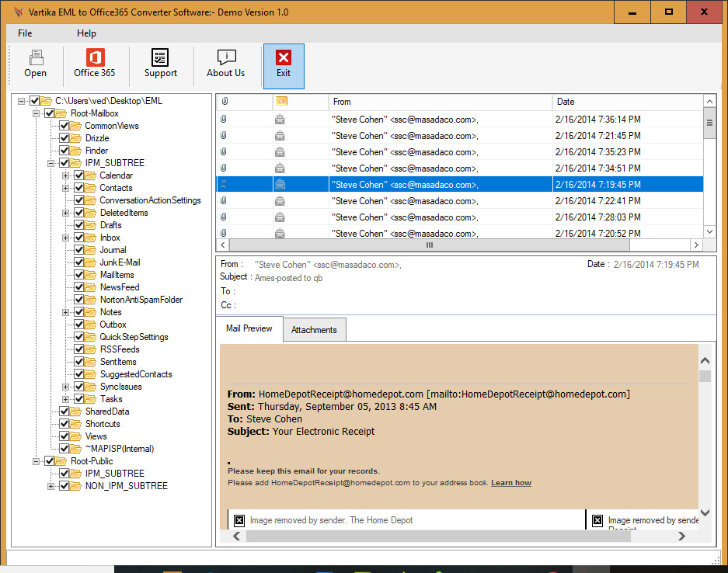The height and width of the screenshot is (573, 728).
Task: Expand the Calendar node
Action: (x=66, y=175)
